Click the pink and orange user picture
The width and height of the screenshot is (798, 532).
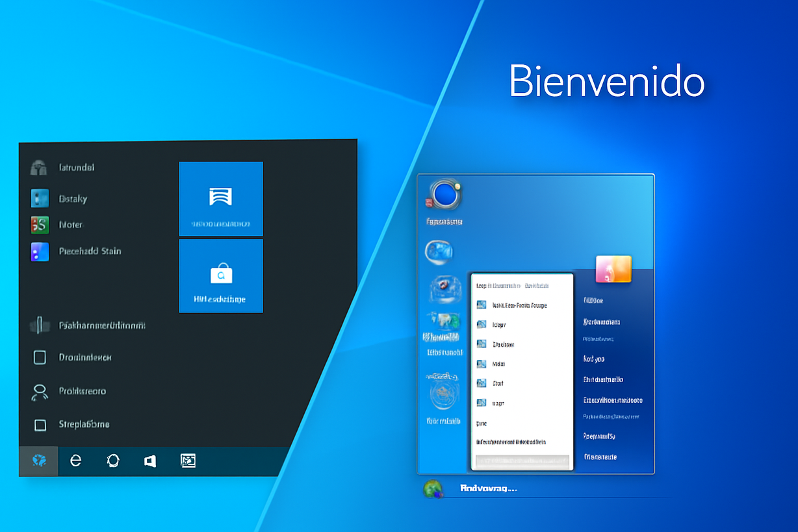click(x=613, y=269)
